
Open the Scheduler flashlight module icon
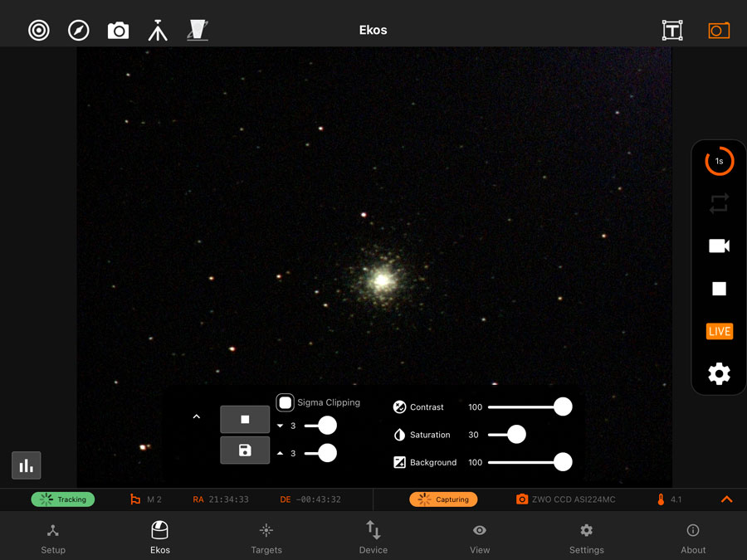198,31
